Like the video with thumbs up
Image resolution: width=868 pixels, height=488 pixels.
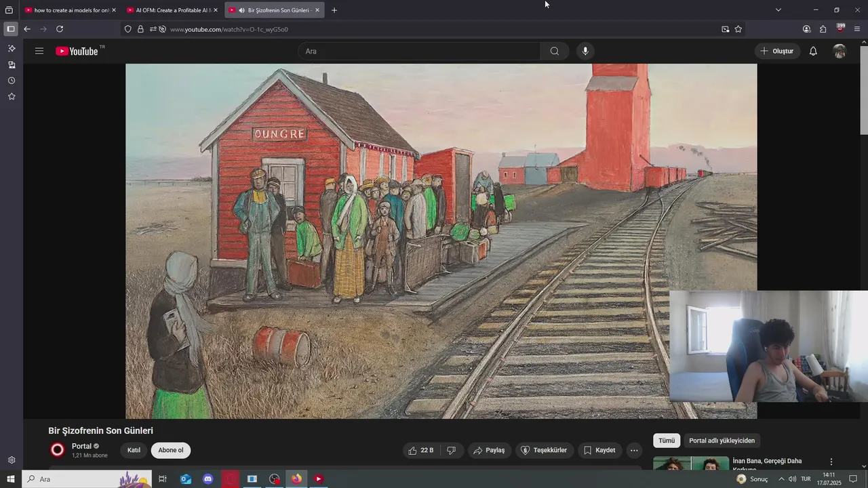coord(421,450)
